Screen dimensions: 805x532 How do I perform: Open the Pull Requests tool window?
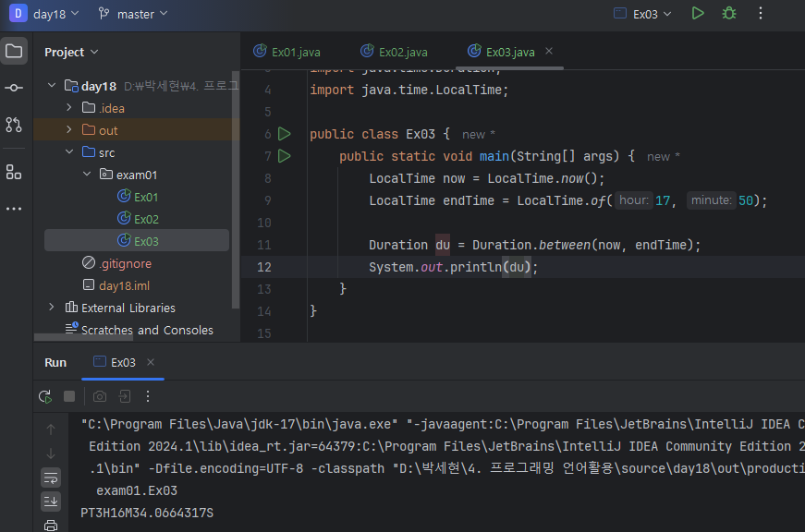[x=14, y=124]
